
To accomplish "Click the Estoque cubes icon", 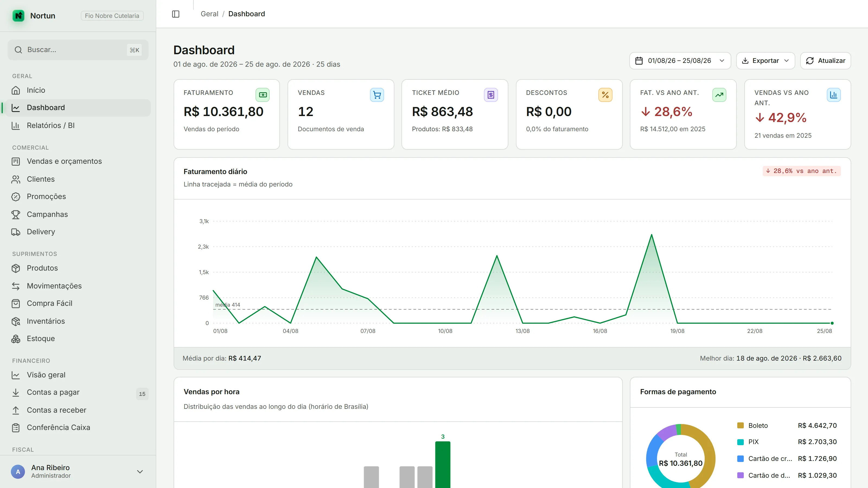I will 15,339.
